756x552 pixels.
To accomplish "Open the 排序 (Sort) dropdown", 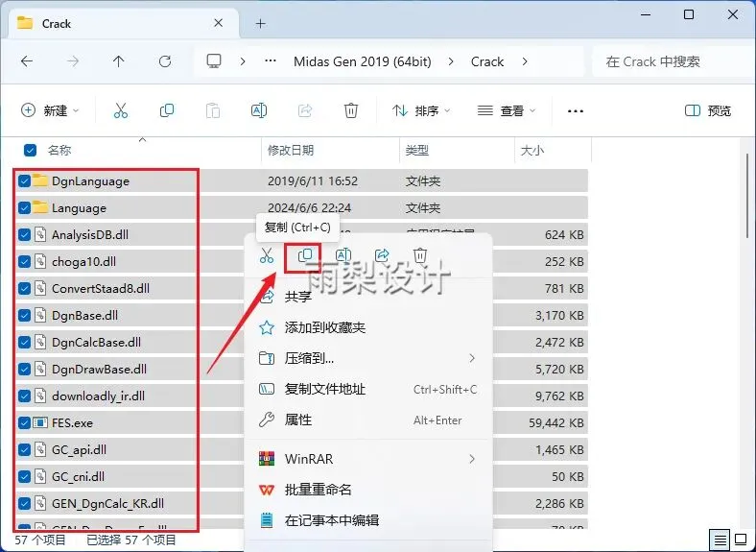I will pyautogui.click(x=421, y=110).
